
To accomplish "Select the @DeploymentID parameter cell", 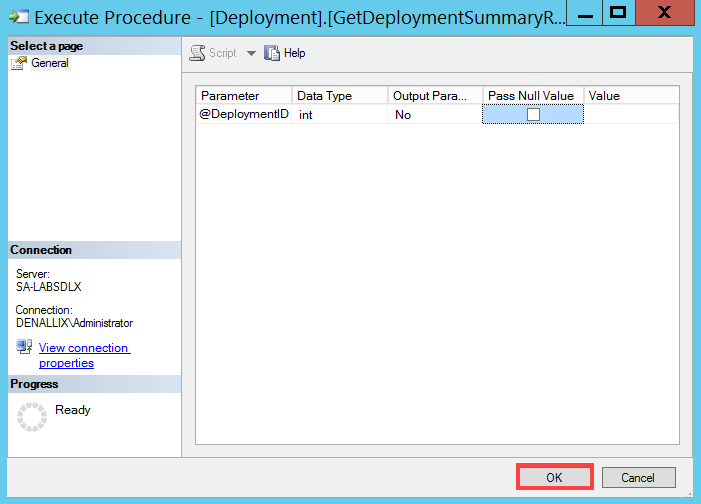I will pyautogui.click(x=244, y=114).
